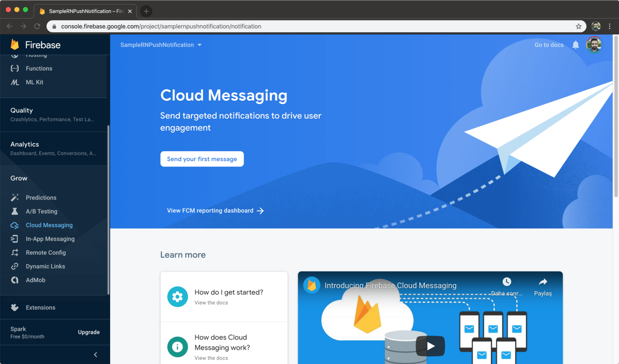Expand the SampleRNPushNotification project dropdown

point(199,45)
